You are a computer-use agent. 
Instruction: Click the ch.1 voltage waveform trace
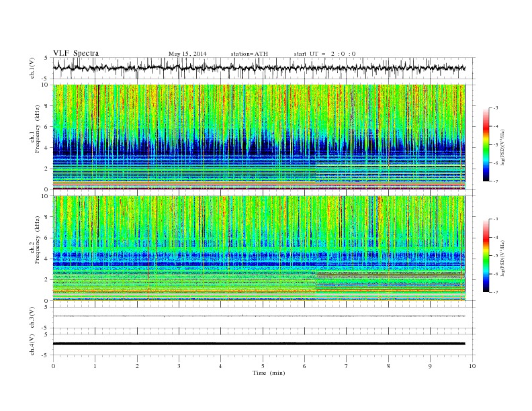coord(259,68)
